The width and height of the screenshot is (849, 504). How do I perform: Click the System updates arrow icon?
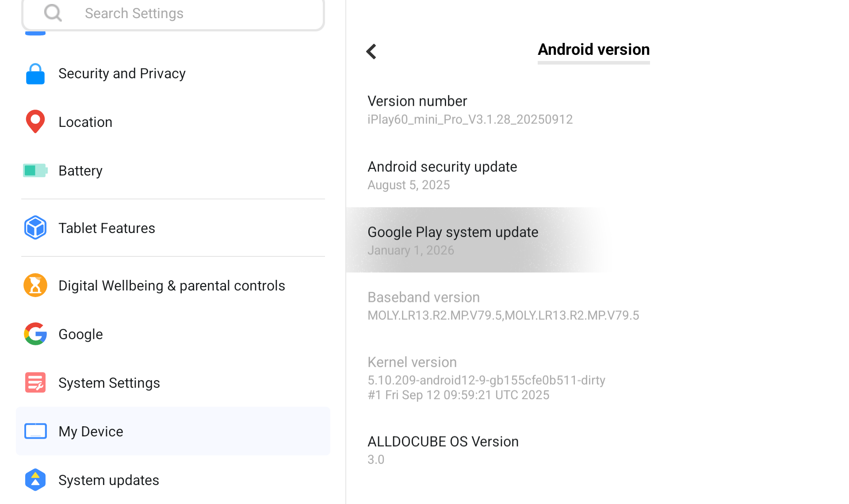tap(35, 480)
